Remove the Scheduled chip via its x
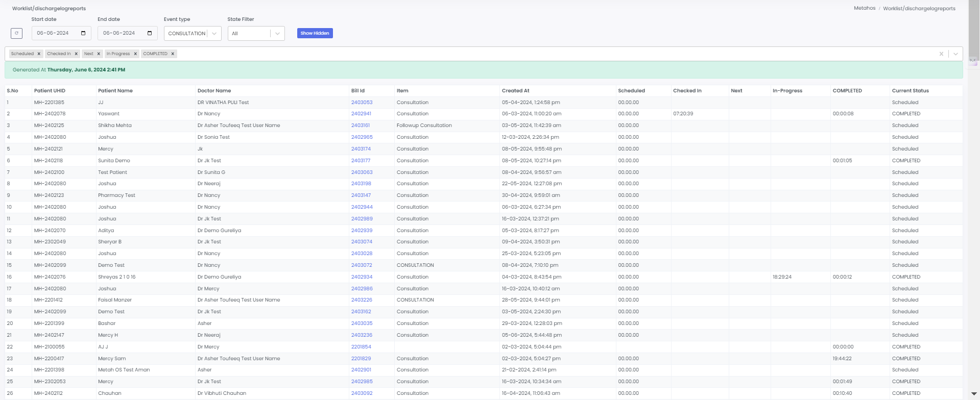980x400 pixels. pos(39,54)
